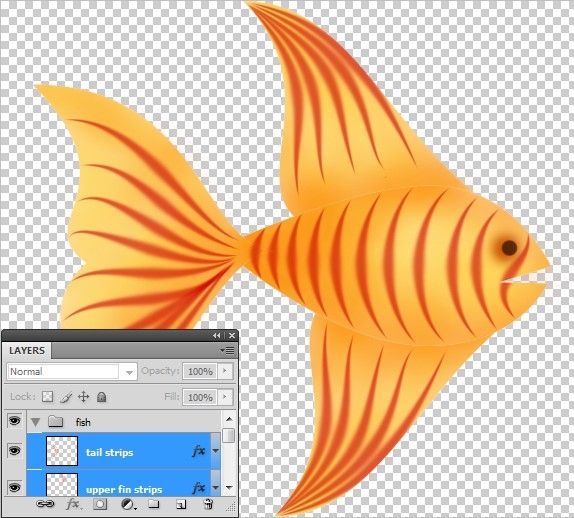Select the tail strips layer name
The width and height of the screenshot is (574, 518).
[x=109, y=452]
